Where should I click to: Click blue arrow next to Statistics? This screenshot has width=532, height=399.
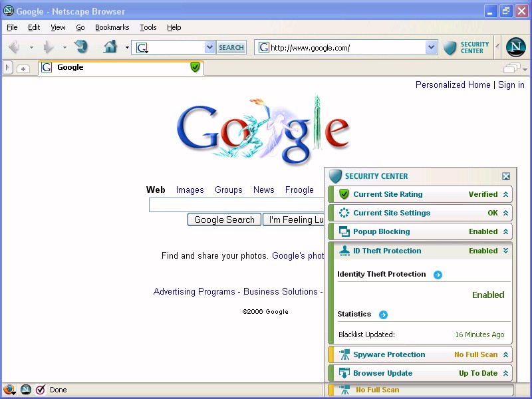[383, 315]
